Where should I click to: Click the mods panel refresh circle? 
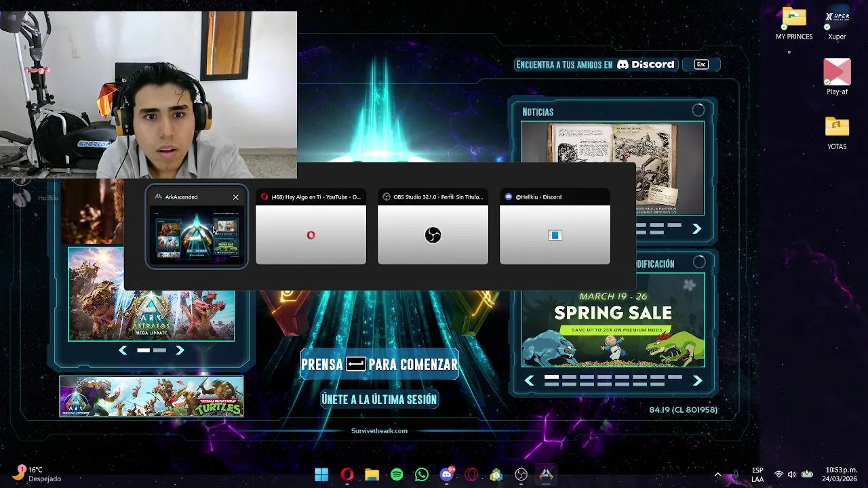699,262
